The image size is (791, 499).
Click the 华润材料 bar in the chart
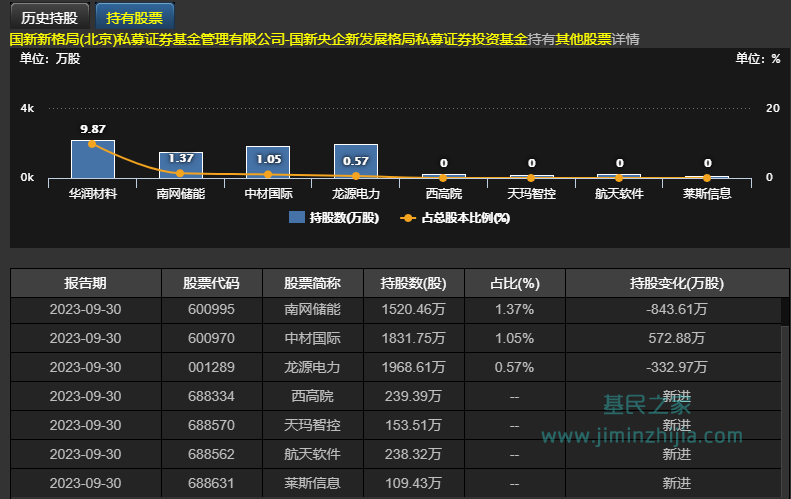[93, 159]
